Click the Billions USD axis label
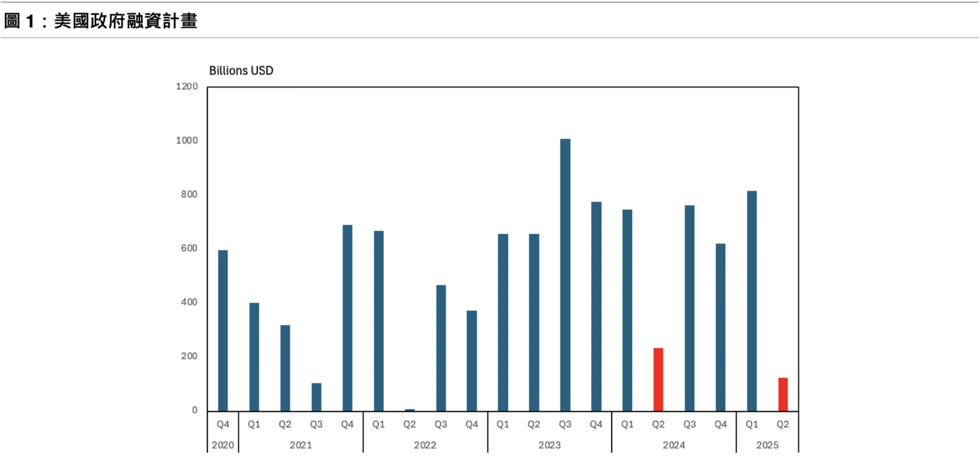Screen dimensions: 980x468 click(x=241, y=71)
